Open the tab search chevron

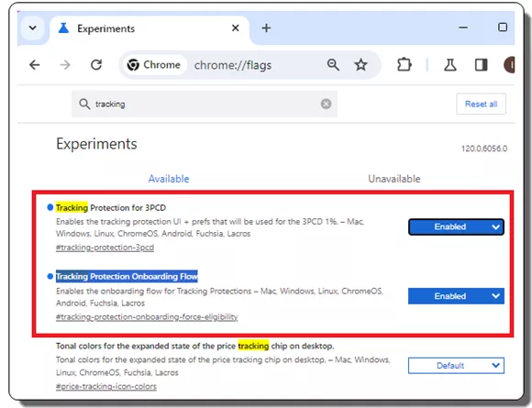click(x=33, y=28)
